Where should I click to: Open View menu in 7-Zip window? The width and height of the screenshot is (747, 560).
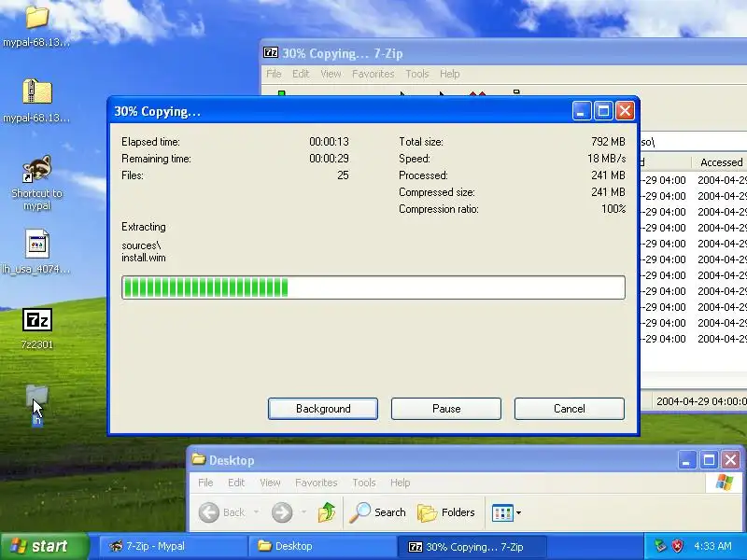[x=331, y=74]
